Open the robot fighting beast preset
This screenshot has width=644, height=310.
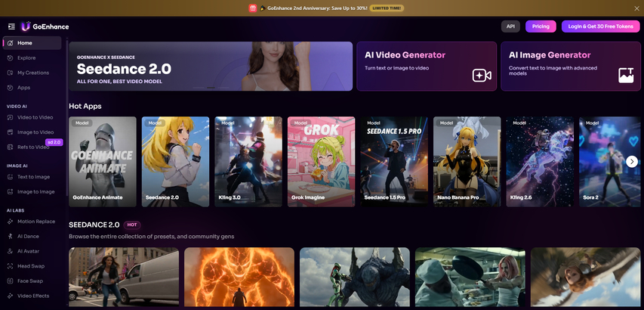click(354, 277)
